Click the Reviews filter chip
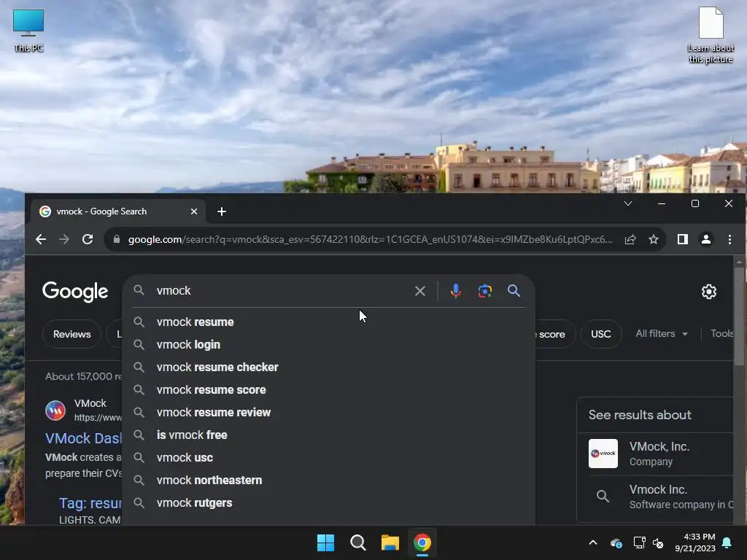The image size is (747, 560). point(72,334)
